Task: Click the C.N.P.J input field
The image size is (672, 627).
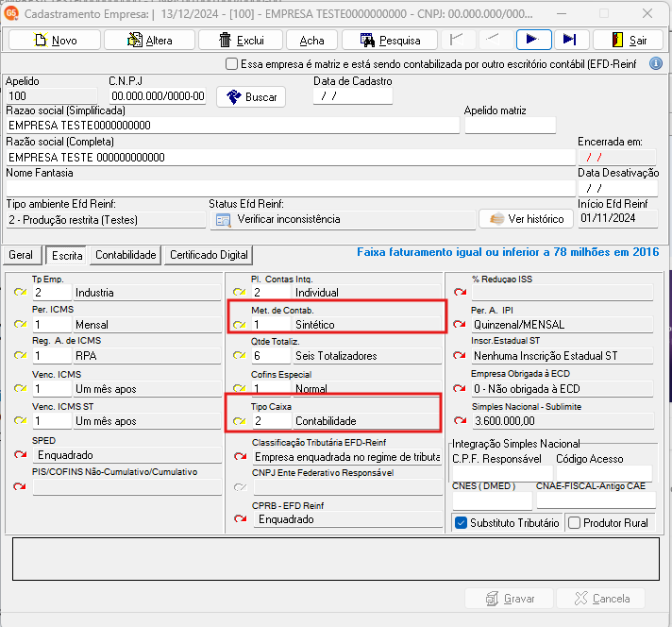Action: [x=158, y=96]
